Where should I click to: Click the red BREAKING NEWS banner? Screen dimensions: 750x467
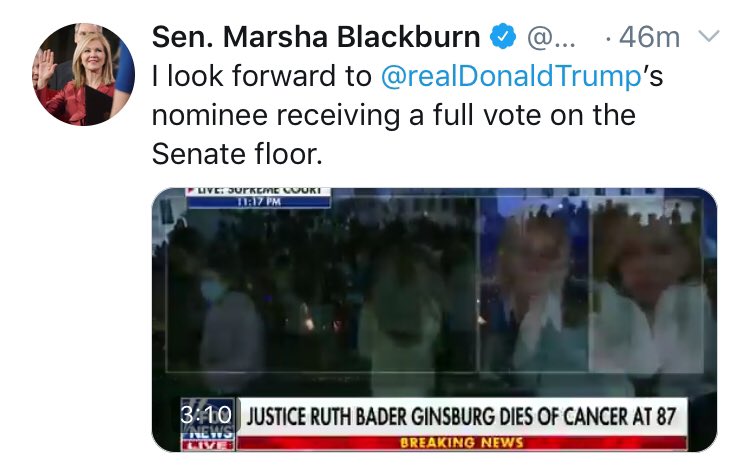coord(462,443)
